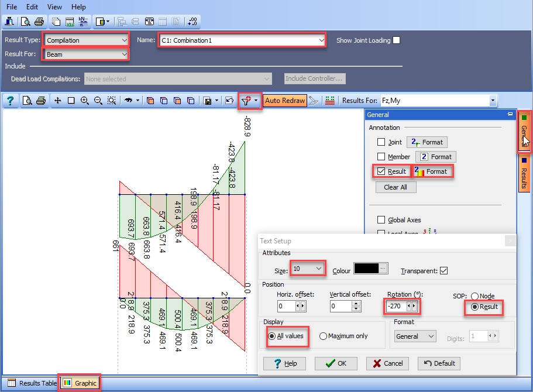Click the printer icon in top toolbar

[39, 22]
